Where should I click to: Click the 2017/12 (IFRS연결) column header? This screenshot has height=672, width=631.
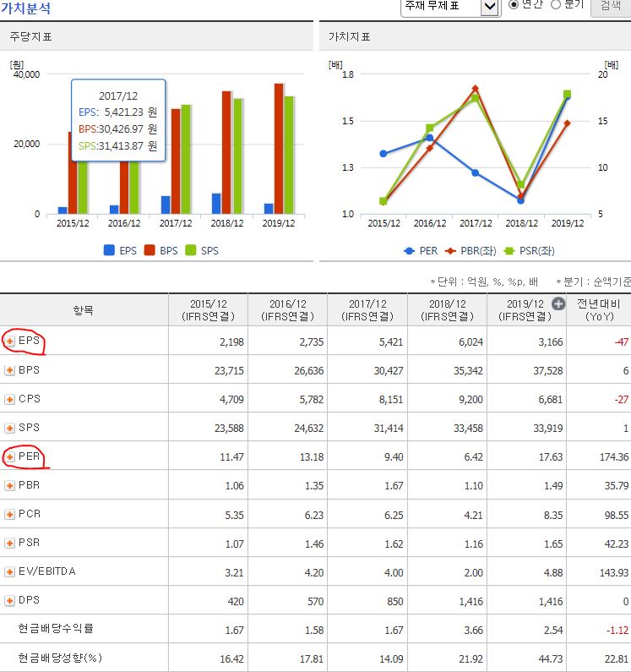click(367, 310)
